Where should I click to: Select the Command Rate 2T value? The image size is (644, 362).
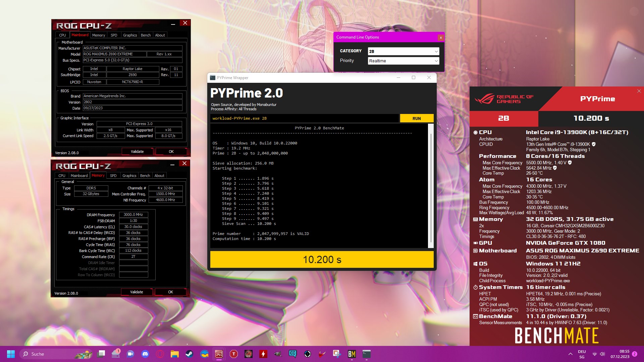pos(133,257)
